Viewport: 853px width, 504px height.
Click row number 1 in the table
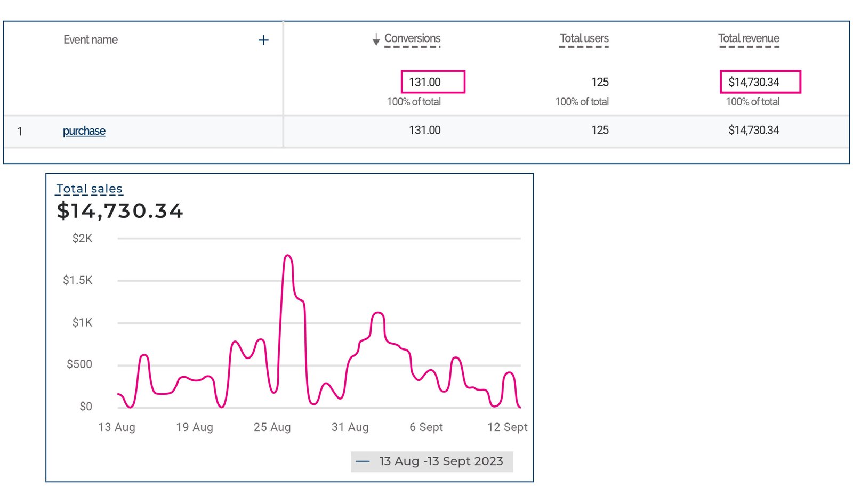click(20, 132)
